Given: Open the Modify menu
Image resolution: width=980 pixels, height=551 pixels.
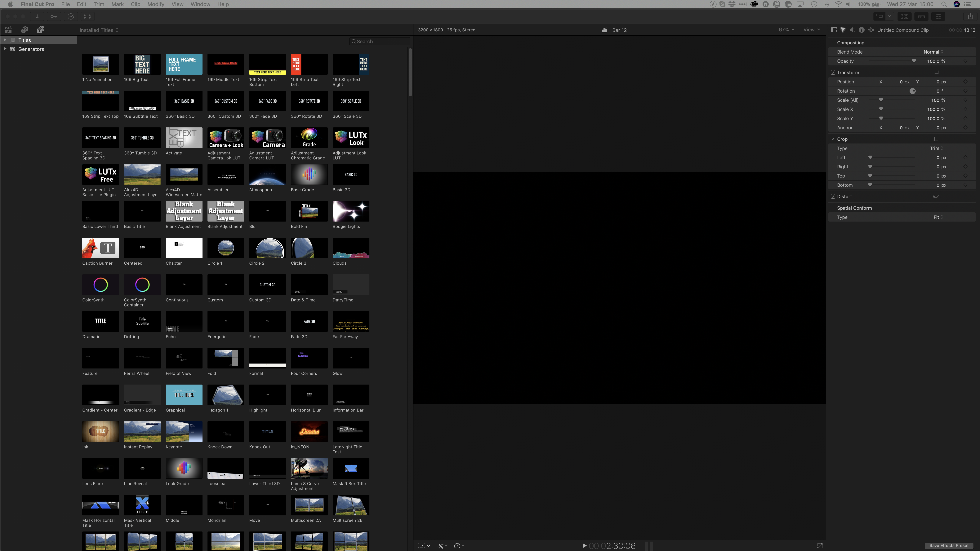Looking at the screenshot, I should [x=156, y=4].
